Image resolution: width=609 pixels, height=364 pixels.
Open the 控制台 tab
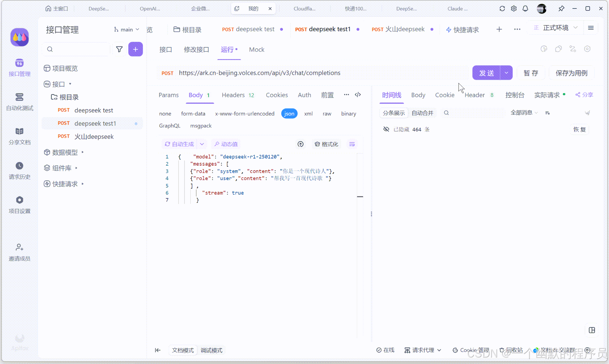coord(515,95)
